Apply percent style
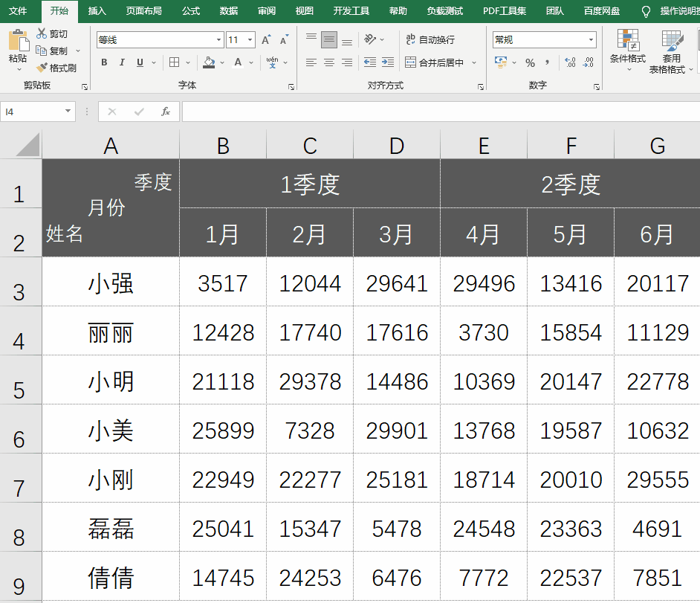700x603 pixels. (530, 63)
